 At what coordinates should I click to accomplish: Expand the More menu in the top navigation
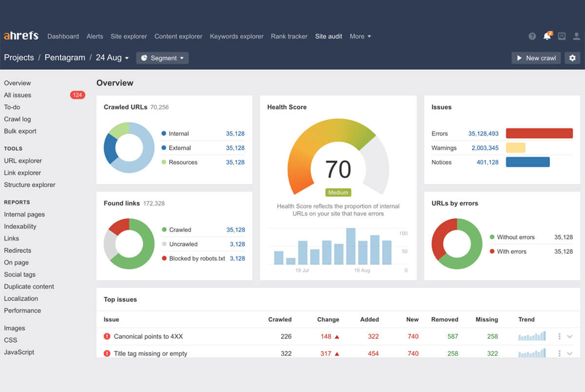pyautogui.click(x=360, y=37)
